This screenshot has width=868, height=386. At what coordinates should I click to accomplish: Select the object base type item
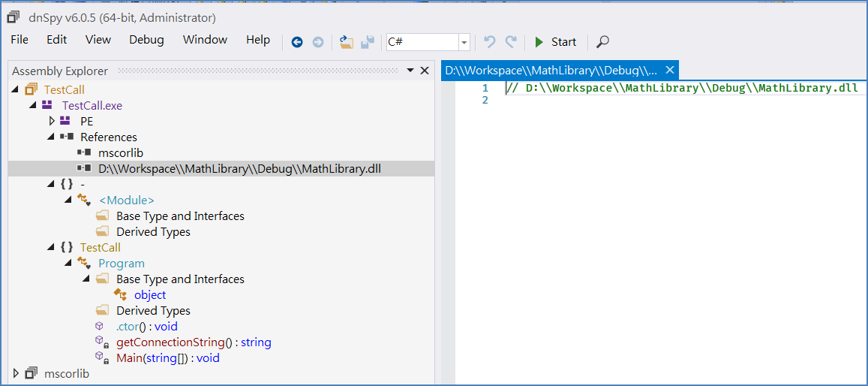pyautogui.click(x=150, y=295)
